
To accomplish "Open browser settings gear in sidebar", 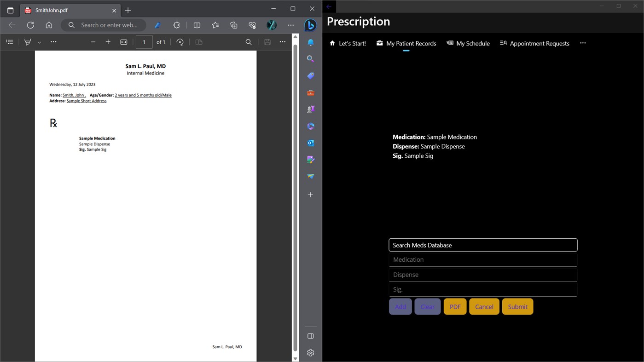I will pyautogui.click(x=310, y=352).
